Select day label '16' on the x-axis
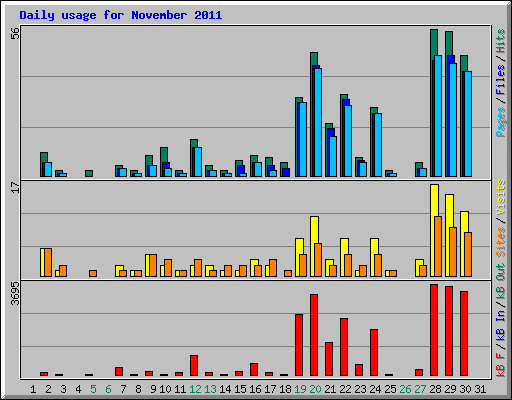Screen dimensions: 512x400 [255, 389]
